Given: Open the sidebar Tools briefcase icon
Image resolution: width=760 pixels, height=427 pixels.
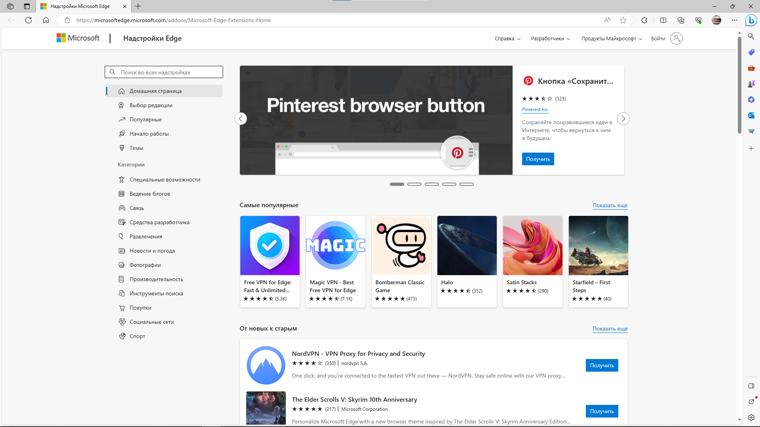Looking at the screenshot, I should [x=751, y=68].
